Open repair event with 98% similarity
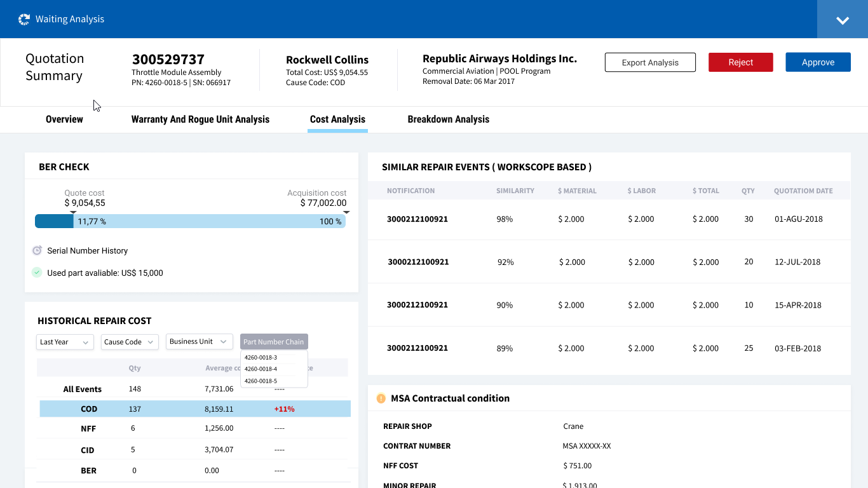 609,219
